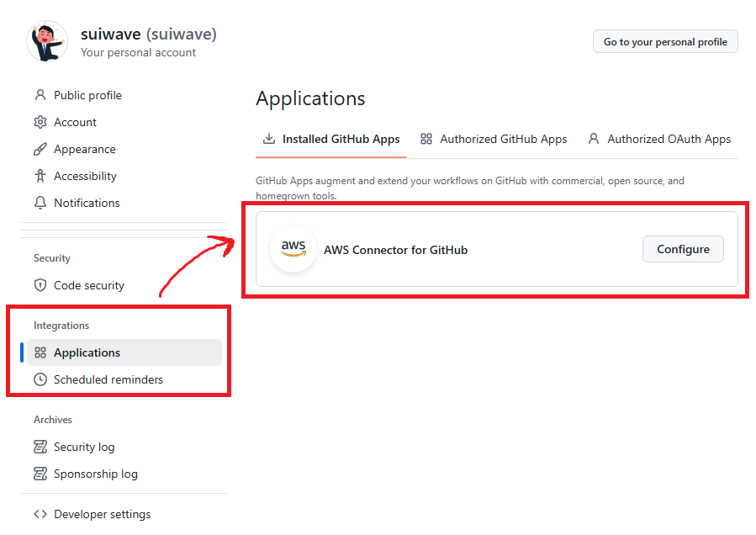This screenshot has width=756, height=535.
Task: Open Developer settings via its code icon
Action: point(40,514)
